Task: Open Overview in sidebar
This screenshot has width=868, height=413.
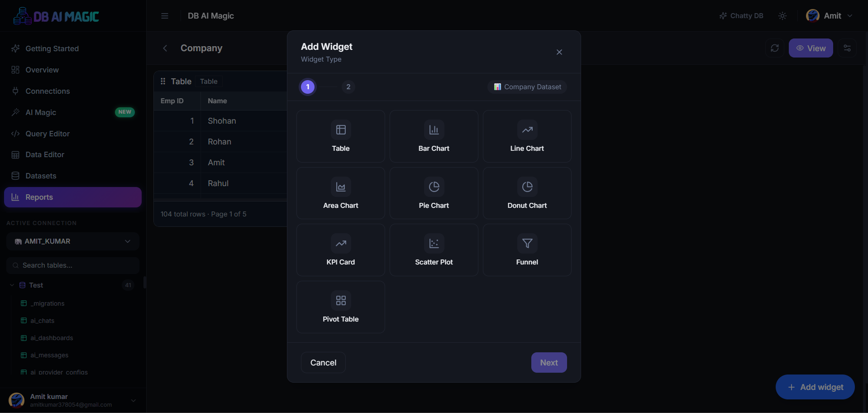Action: tap(73, 70)
